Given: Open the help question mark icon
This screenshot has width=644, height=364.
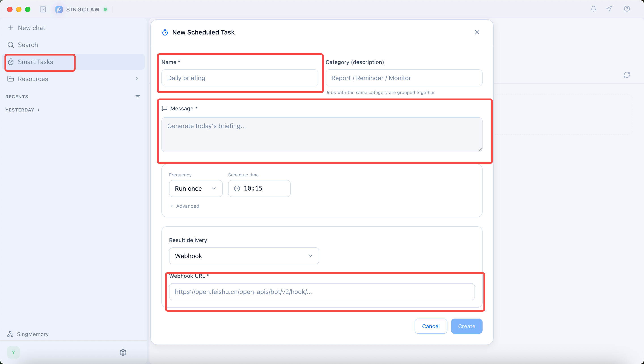Looking at the screenshot, I should (627, 9).
